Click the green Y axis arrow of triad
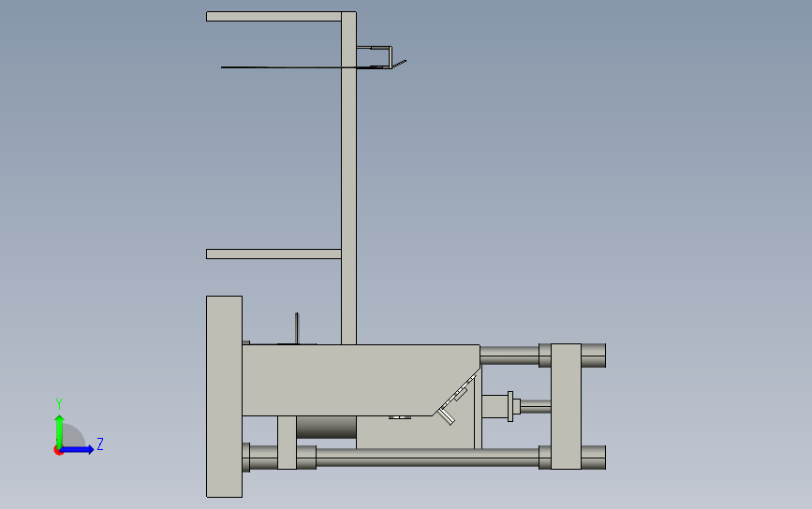The image size is (812, 509). tap(59, 429)
